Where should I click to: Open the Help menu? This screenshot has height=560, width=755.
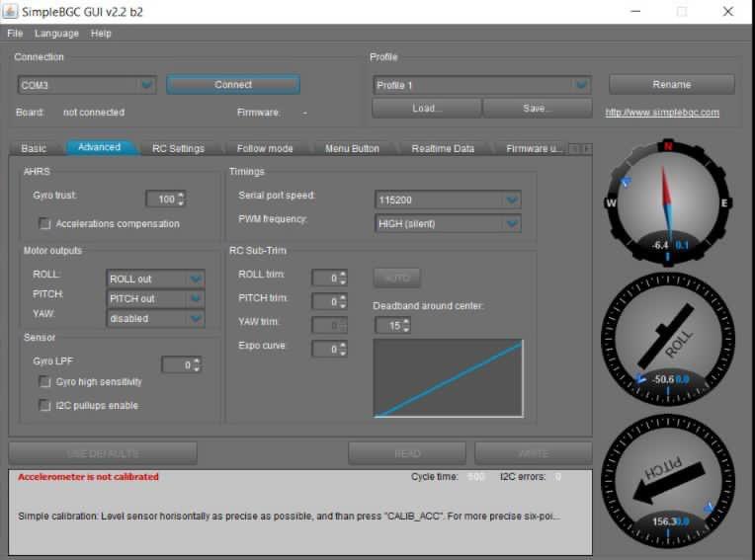101,34
